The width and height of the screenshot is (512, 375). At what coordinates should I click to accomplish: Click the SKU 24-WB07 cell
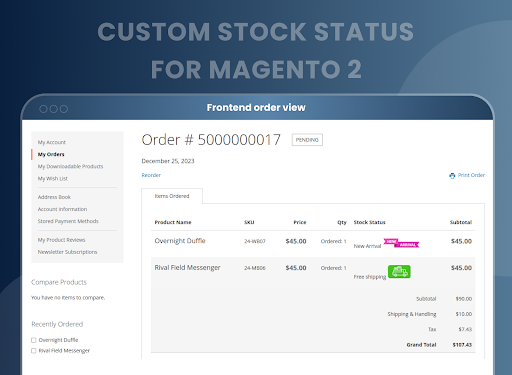click(255, 241)
